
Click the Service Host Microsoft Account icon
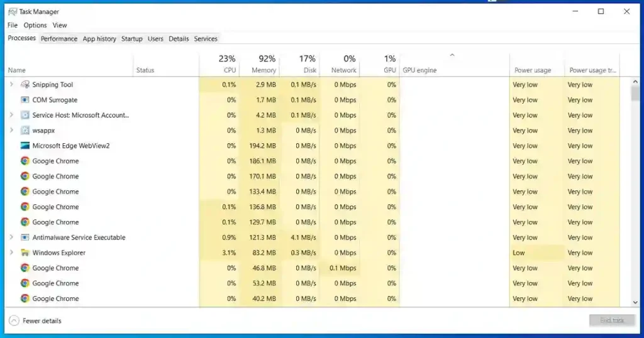point(25,115)
